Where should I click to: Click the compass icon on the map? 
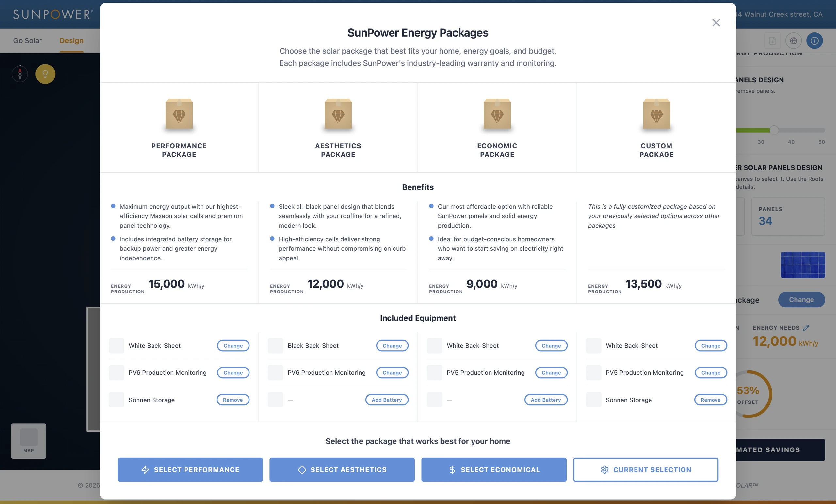pos(20,73)
